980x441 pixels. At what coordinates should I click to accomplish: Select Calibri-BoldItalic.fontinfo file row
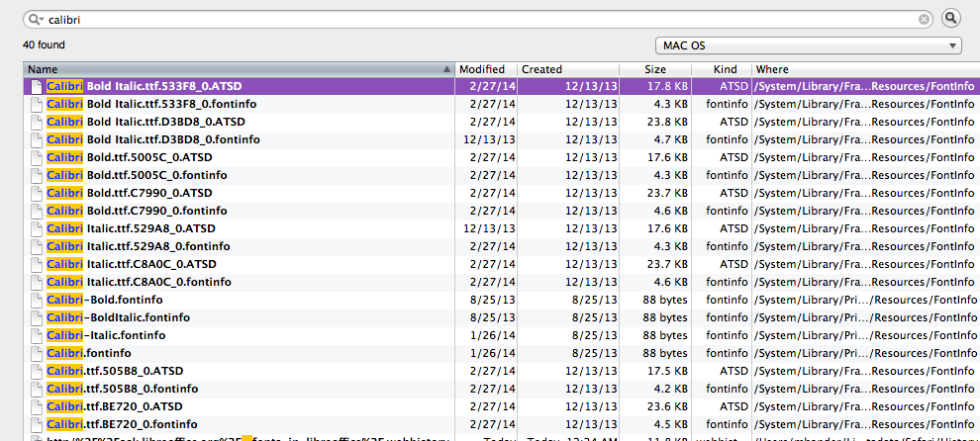click(501, 317)
